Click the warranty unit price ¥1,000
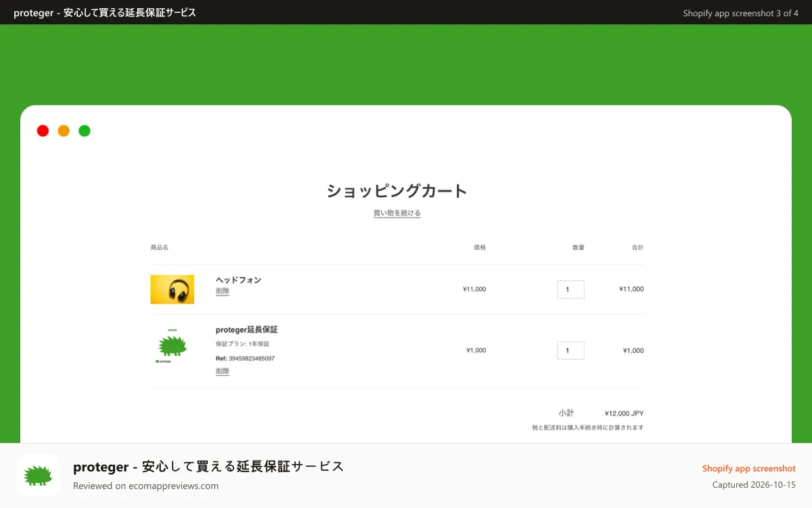The height and width of the screenshot is (508, 812). (x=476, y=350)
